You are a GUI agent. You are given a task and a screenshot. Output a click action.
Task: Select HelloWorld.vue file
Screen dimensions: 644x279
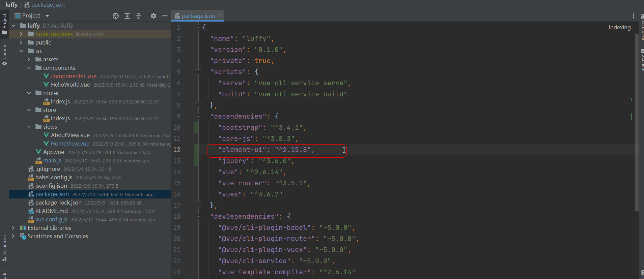[x=70, y=85]
